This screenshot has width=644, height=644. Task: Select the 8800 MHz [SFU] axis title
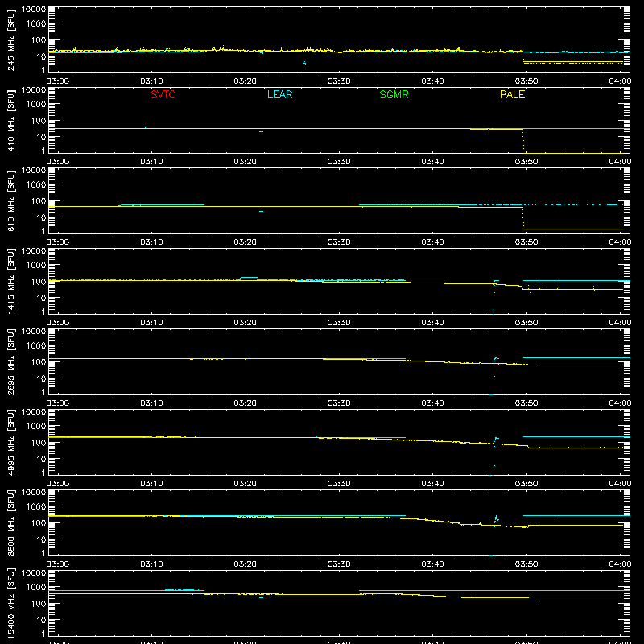(11, 522)
